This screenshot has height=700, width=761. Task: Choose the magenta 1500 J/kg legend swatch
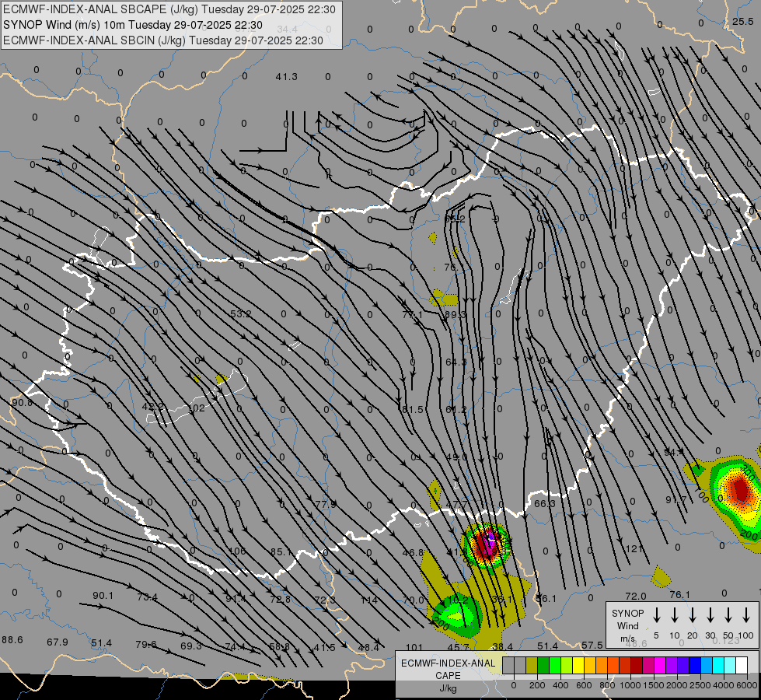[x=660, y=666]
